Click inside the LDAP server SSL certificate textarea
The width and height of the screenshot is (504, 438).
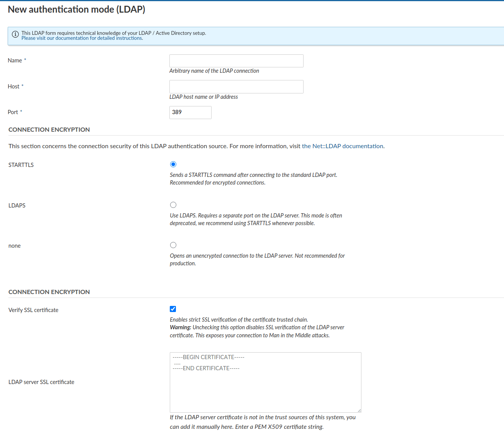(265, 383)
